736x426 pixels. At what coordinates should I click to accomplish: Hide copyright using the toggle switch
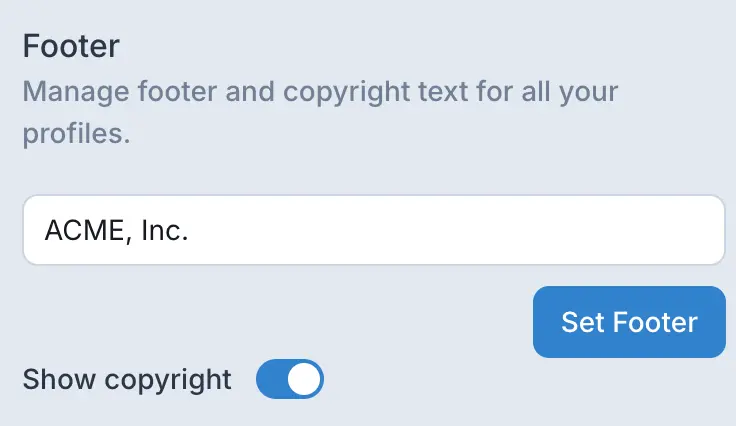click(x=290, y=380)
